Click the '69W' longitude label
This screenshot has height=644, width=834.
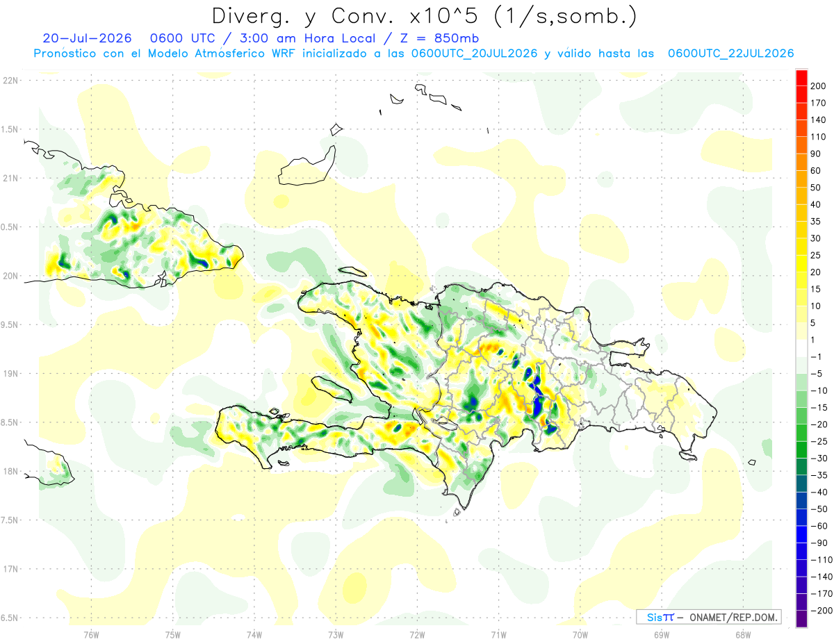(662, 634)
